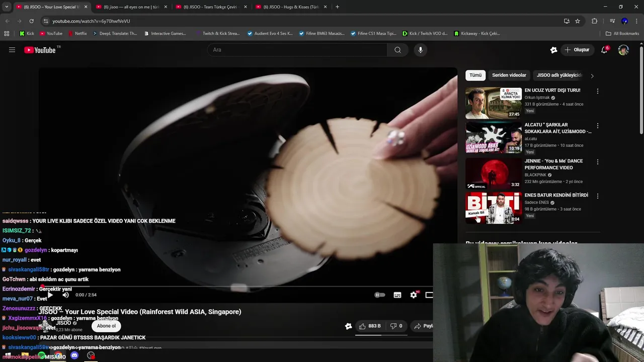Viewport: 644px width, 362px height.
Task: Turn on subtitles in the player
Action: [x=397, y=295]
